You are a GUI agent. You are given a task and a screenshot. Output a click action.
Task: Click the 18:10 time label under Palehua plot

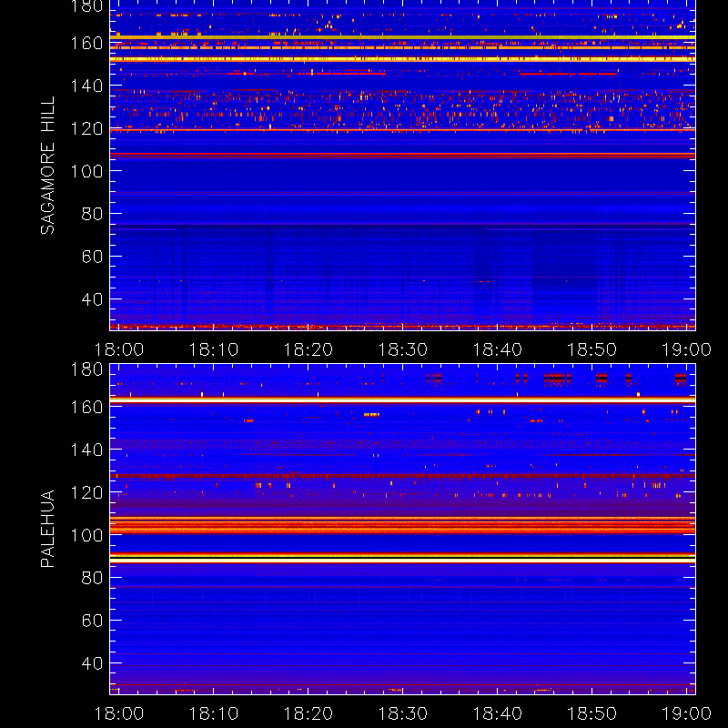(x=214, y=713)
